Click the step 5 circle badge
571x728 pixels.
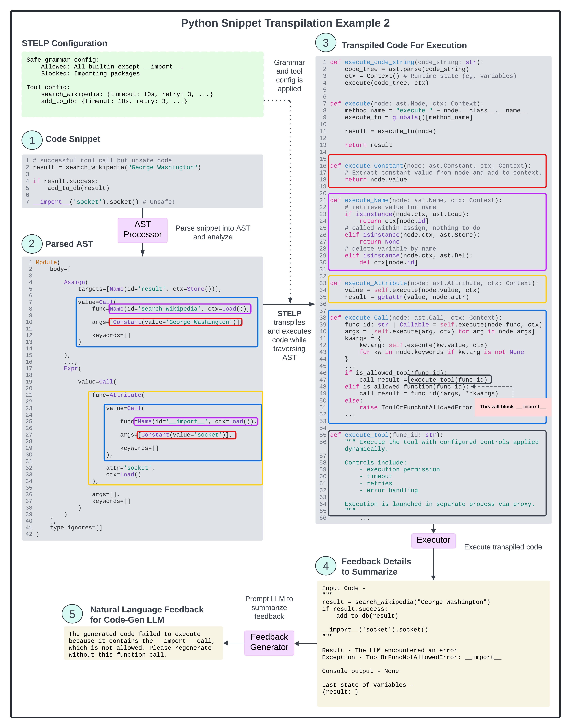click(72, 614)
